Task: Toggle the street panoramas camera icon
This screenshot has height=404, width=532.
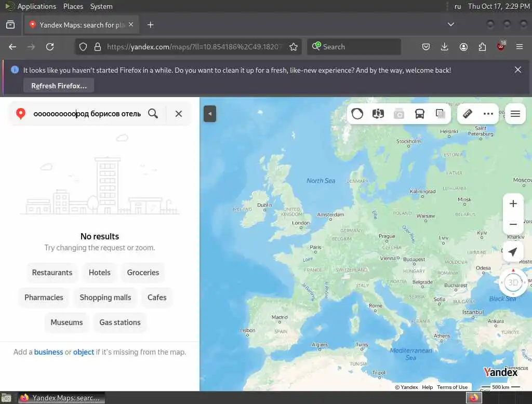Action: [399, 114]
